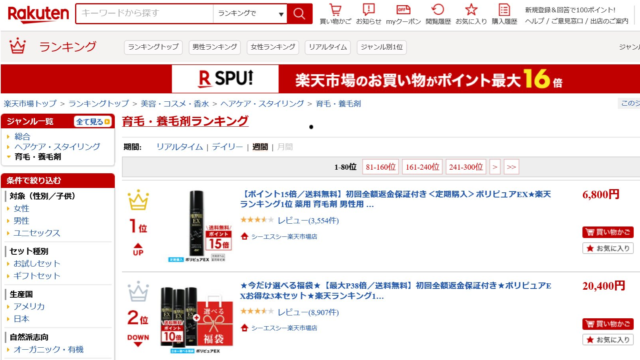Click the keyword search input field

pos(144,13)
